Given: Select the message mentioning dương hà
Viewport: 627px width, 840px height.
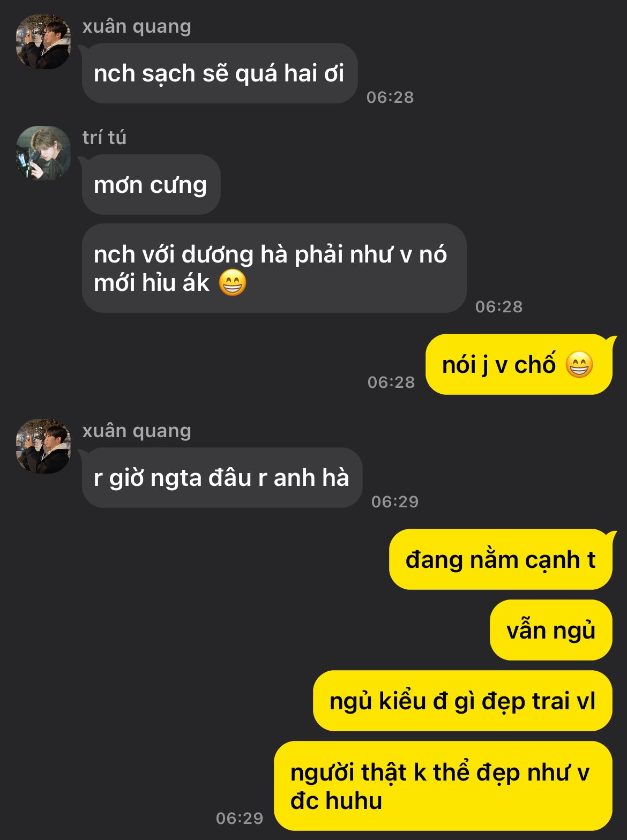Looking at the screenshot, I should [x=274, y=268].
